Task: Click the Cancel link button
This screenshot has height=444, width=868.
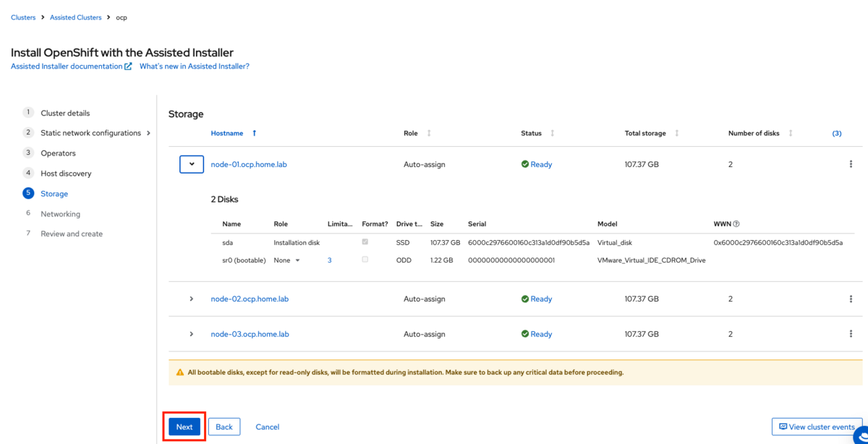Action: pos(268,427)
